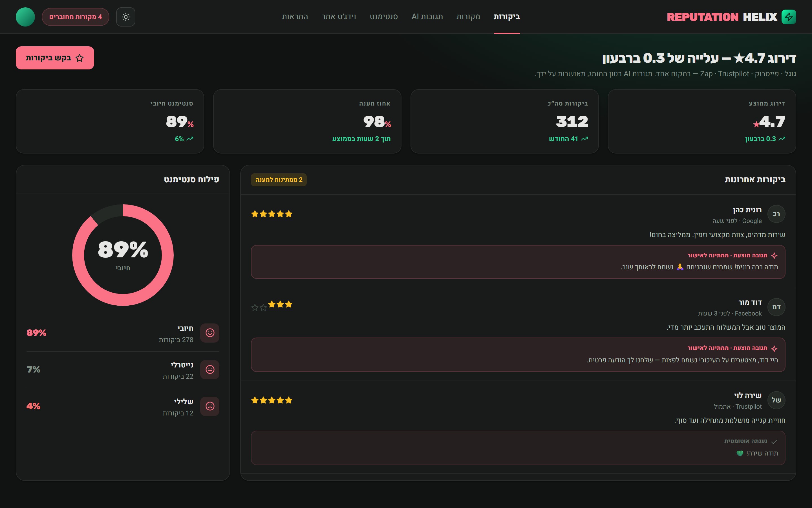Viewport: 812px width, 508px height.
Task: Open the suggested reply box 'היי דוד, מצטערים'
Action: tap(518, 355)
